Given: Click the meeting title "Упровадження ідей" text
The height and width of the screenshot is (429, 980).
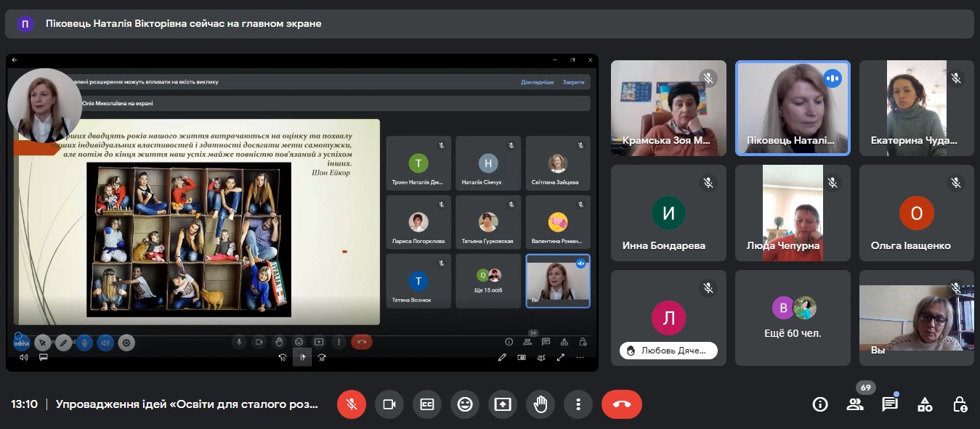Looking at the screenshot, I should pyautogui.click(x=187, y=404).
